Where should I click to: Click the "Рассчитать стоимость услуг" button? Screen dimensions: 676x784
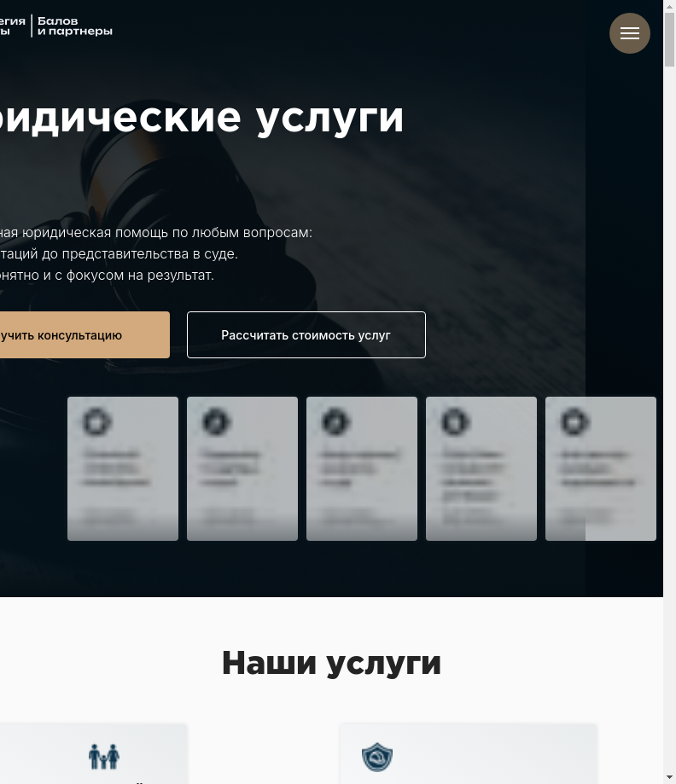coord(306,335)
